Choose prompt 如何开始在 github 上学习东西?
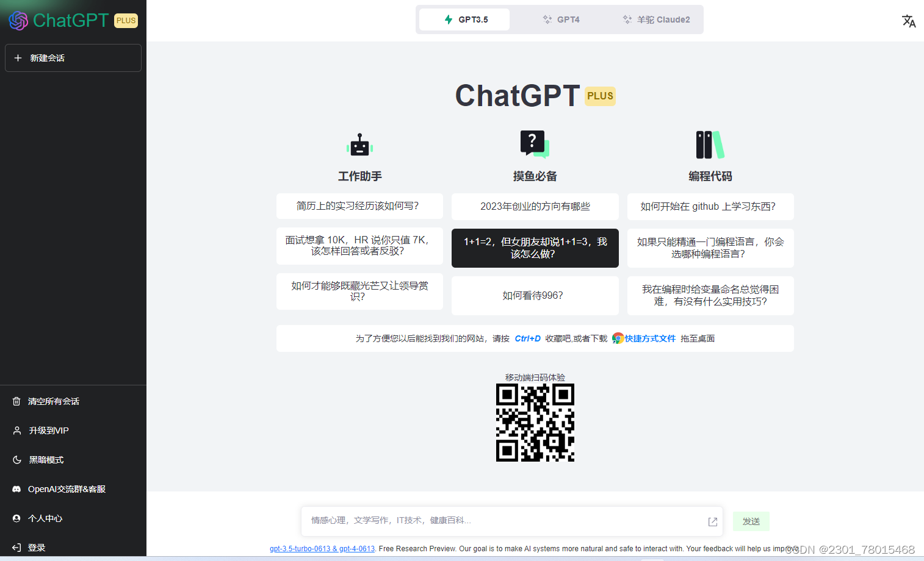The width and height of the screenshot is (924, 561). pos(710,207)
